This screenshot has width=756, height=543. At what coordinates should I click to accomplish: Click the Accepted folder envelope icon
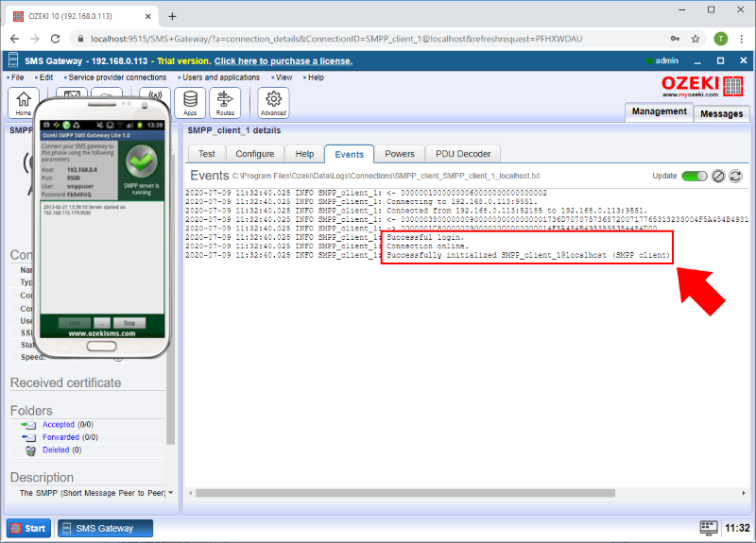[x=28, y=425]
